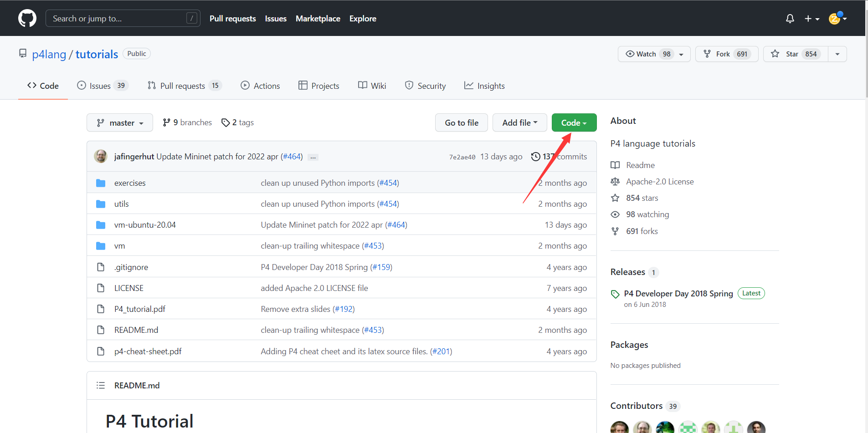View the 9 branches list

[x=187, y=122]
